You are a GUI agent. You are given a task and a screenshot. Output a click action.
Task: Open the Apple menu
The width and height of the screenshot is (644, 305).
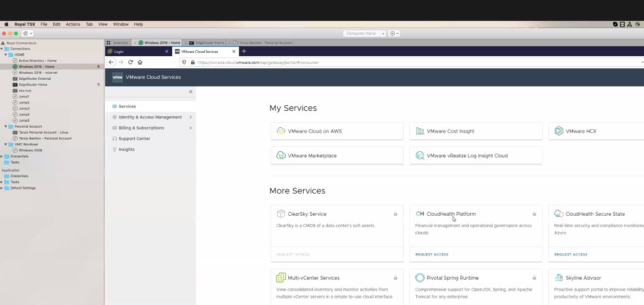6,24
